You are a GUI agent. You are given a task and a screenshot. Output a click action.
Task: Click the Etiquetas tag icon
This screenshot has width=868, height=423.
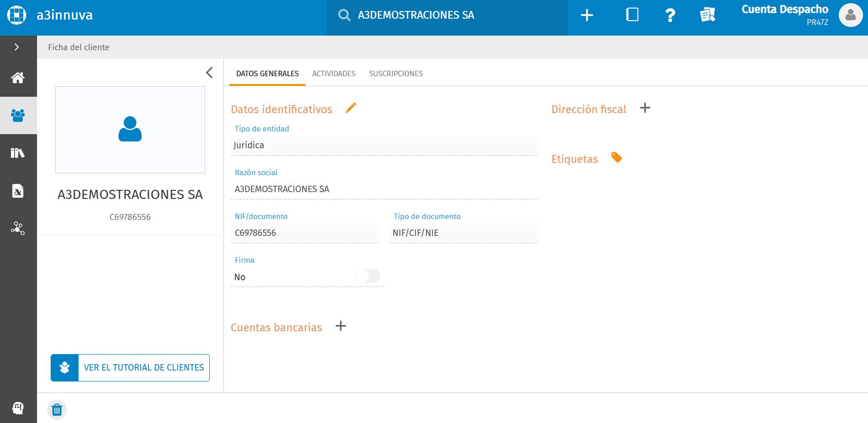point(617,157)
